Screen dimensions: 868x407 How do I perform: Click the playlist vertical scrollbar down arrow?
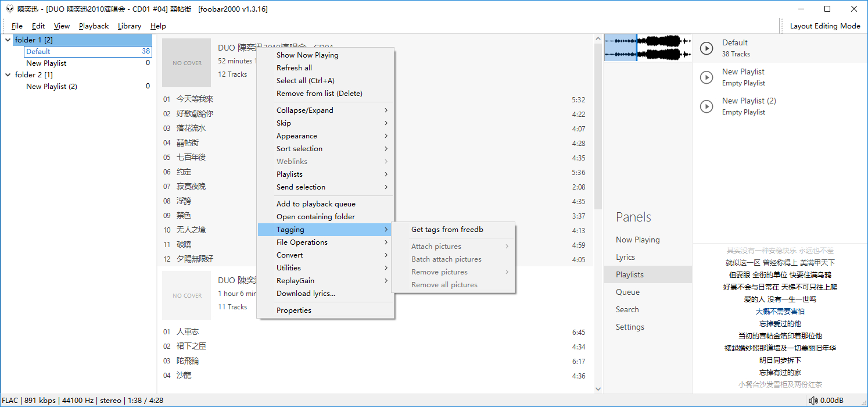point(598,389)
